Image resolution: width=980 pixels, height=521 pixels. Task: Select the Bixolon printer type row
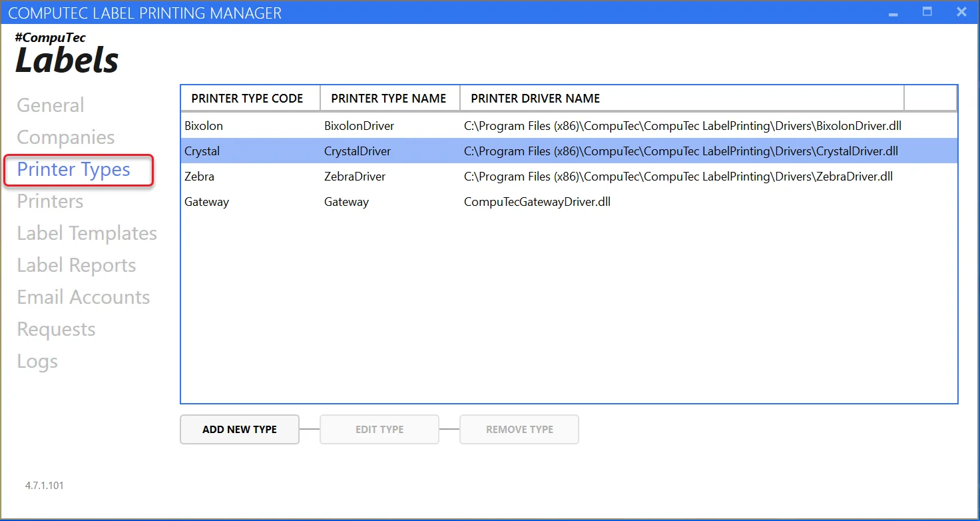[204, 126]
